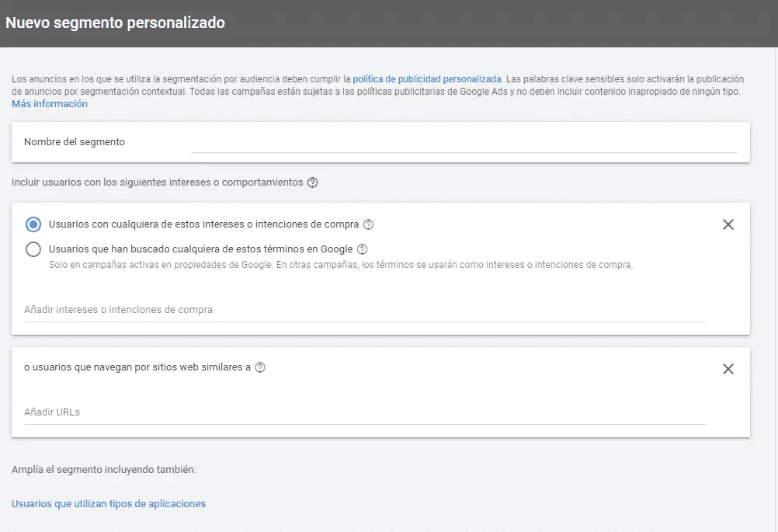
Task: Remove the interests and purchase intent card
Action: pos(728,224)
